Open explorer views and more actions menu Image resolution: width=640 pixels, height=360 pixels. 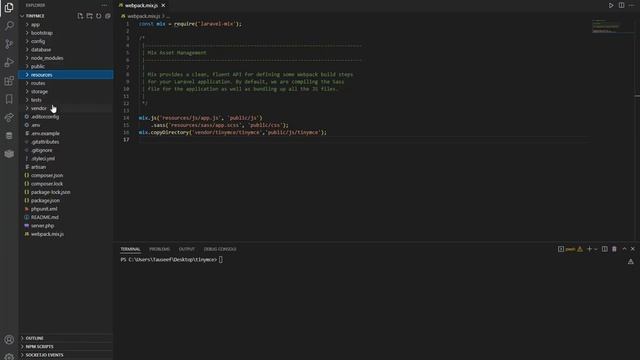tap(104, 5)
